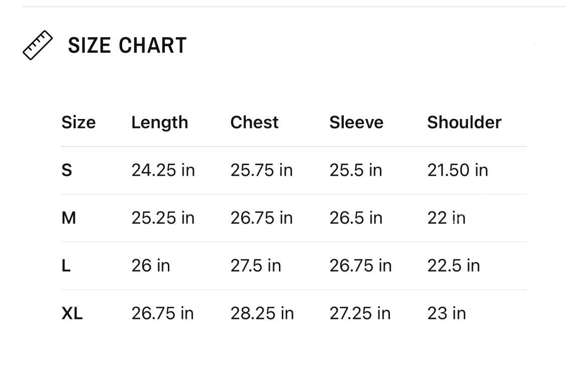
Task: Click the 24.25 in length value
Action: click(163, 170)
